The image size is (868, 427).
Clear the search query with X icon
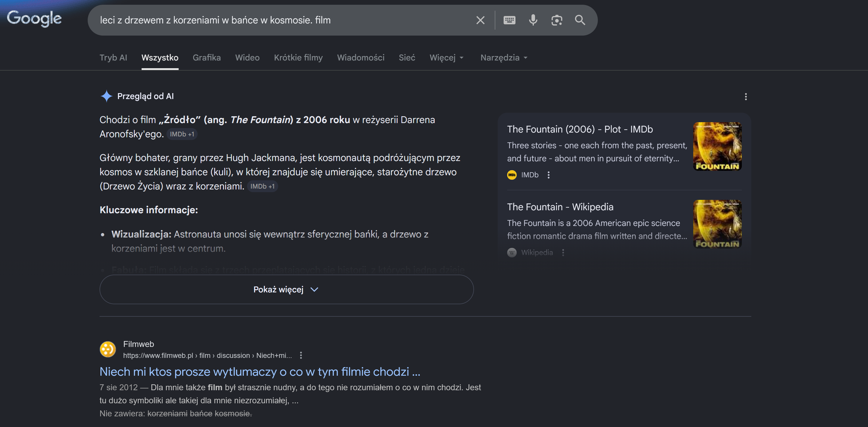[x=480, y=20]
